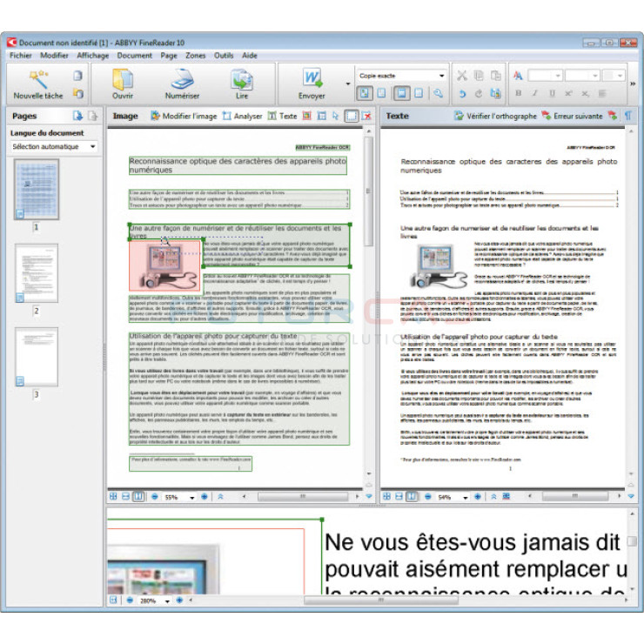The image size is (644, 644).
Task: Toggle the pilcrow formatting marks button
Action: [x=627, y=116]
